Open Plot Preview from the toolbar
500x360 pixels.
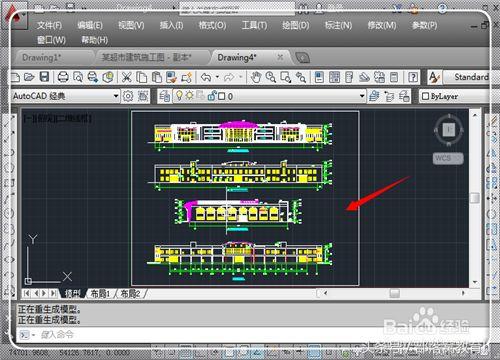[x=78, y=77]
